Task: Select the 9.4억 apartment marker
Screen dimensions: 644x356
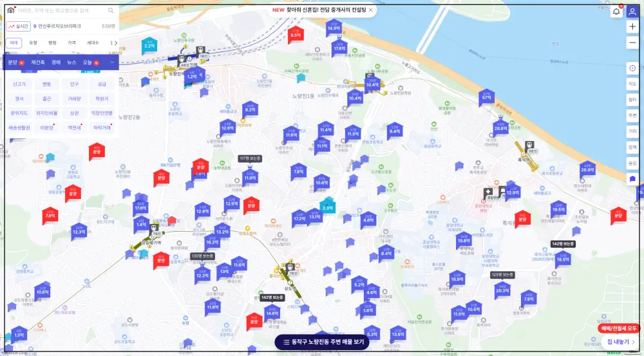Action: [394, 131]
